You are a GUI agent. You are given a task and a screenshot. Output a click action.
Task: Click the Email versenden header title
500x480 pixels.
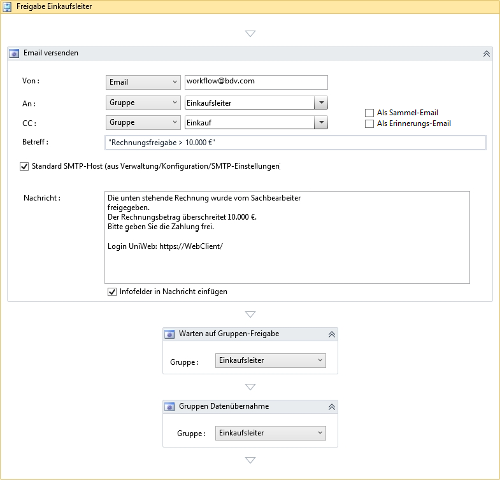click(x=51, y=53)
